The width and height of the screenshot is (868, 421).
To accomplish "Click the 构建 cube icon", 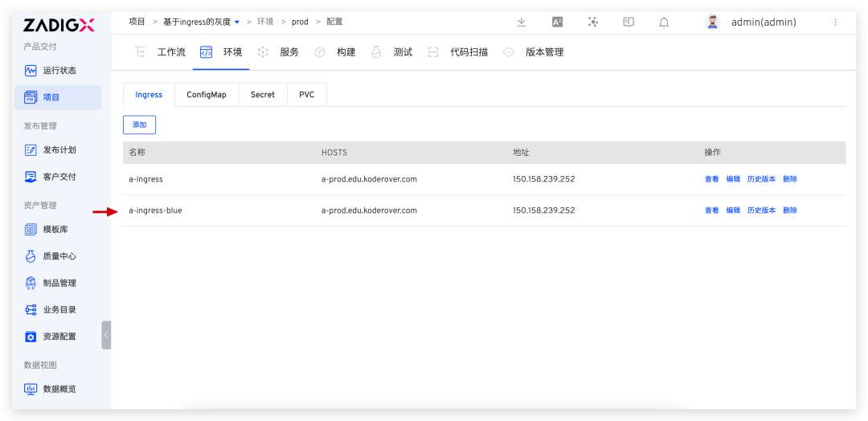I will point(319,52).
